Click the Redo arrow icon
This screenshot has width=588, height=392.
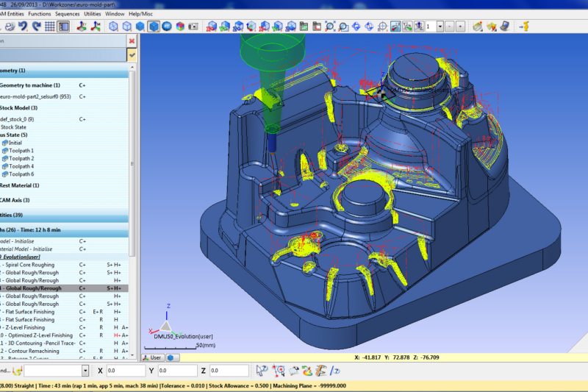tap(36, 26)
